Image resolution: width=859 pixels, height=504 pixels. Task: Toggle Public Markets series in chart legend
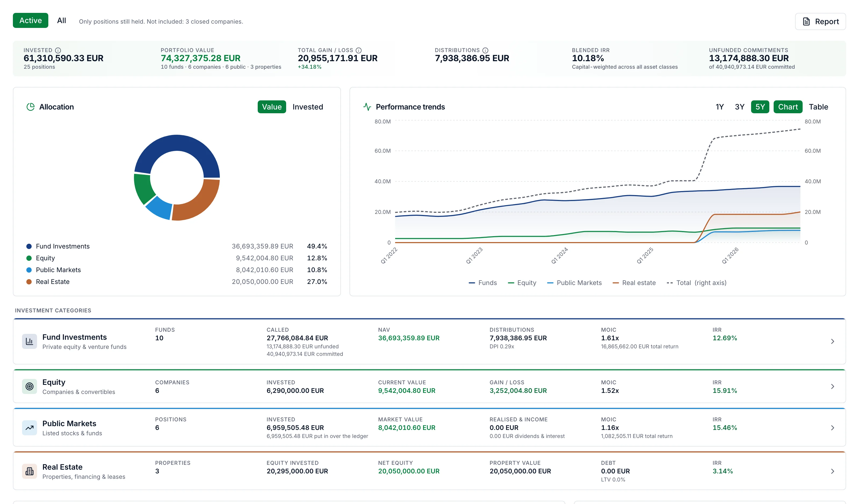574,283
